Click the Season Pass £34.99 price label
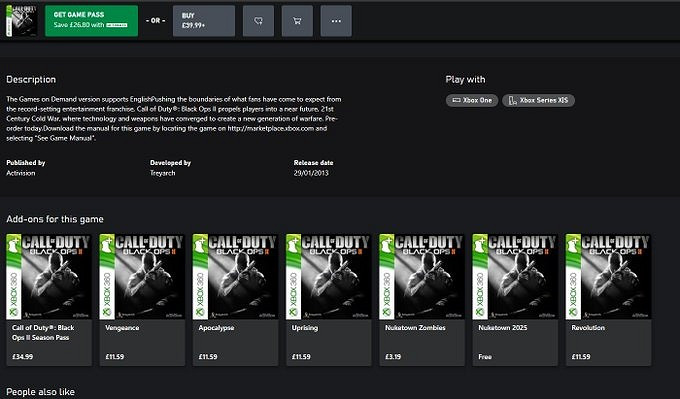This screenshot has width=680, height=399. coord(23,356)
